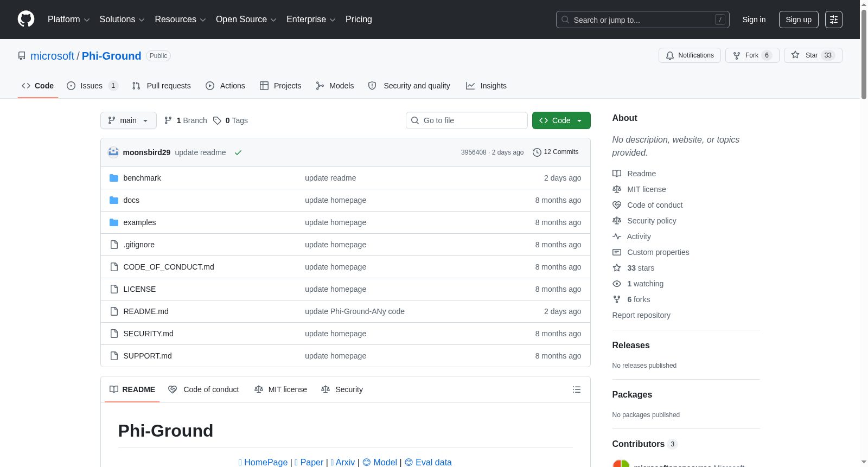This screenshot has width=868, height=467.
Task: Click the Report repository link
Action: click(x=641, y=315)
